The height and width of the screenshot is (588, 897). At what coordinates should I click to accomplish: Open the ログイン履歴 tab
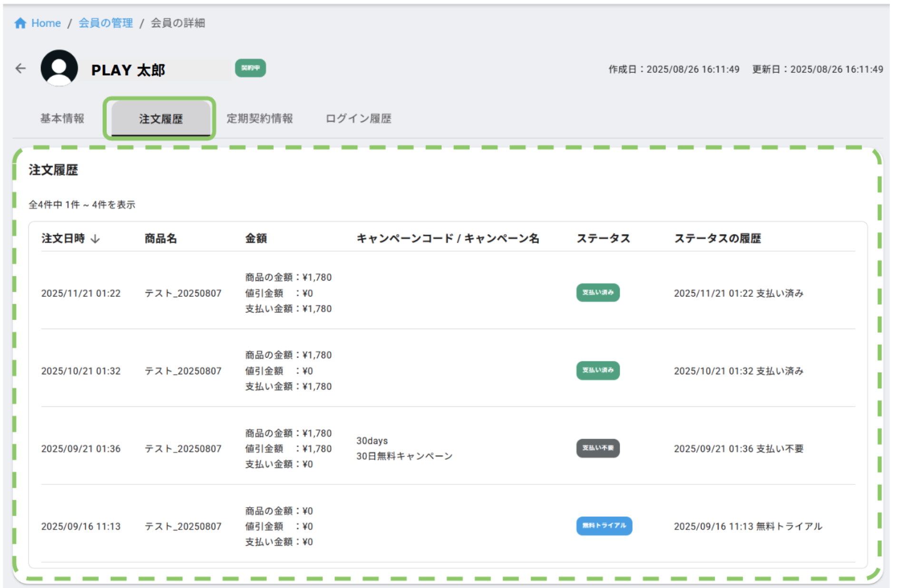359,118
